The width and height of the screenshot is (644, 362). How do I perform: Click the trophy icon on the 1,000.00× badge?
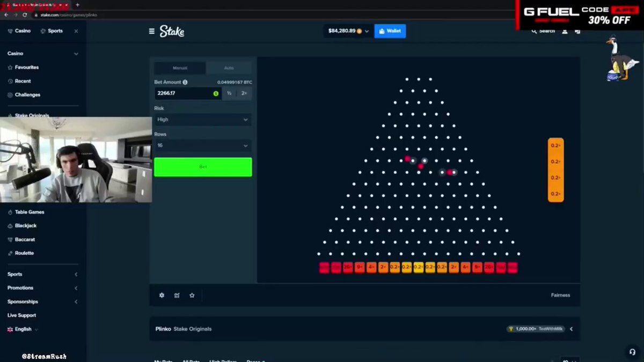click(511, 329)
